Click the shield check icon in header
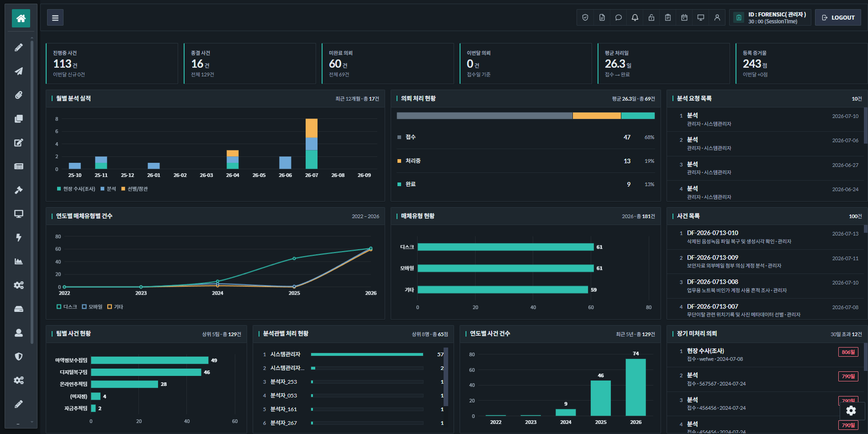This screenshot has width=868, height=434. (x=585, y=18)
